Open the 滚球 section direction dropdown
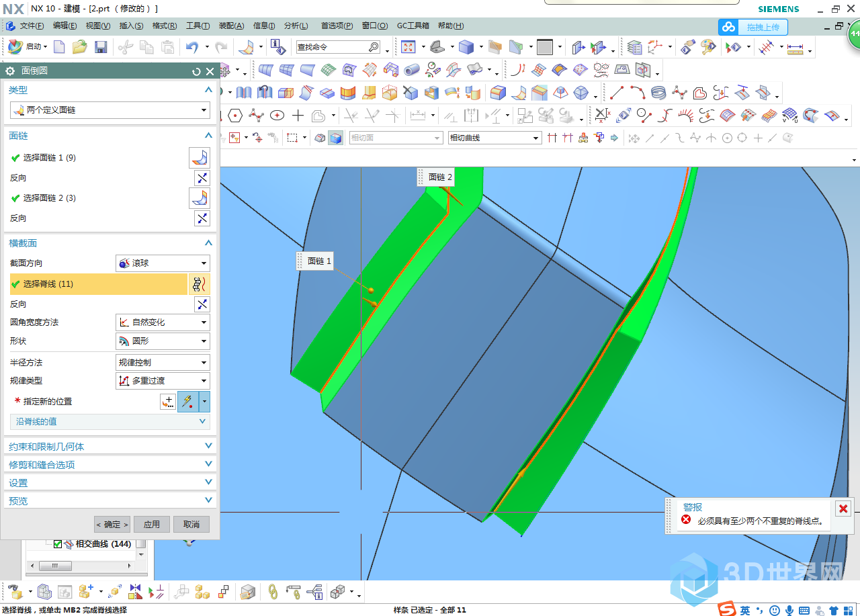This screenshot has width=860, height=616. coord(163,263)
